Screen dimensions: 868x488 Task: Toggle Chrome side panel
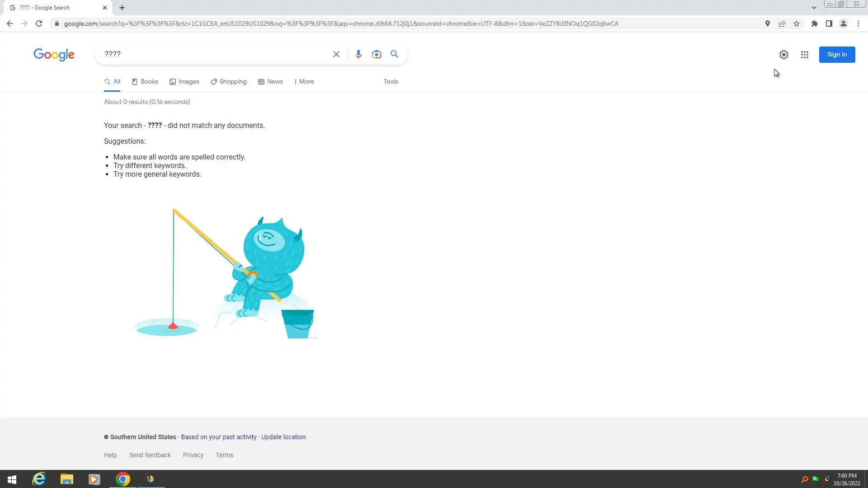[x=829, y=23]
